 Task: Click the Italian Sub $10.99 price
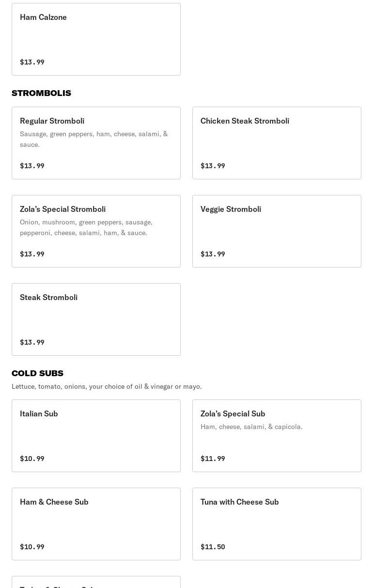tap(32, 459)
